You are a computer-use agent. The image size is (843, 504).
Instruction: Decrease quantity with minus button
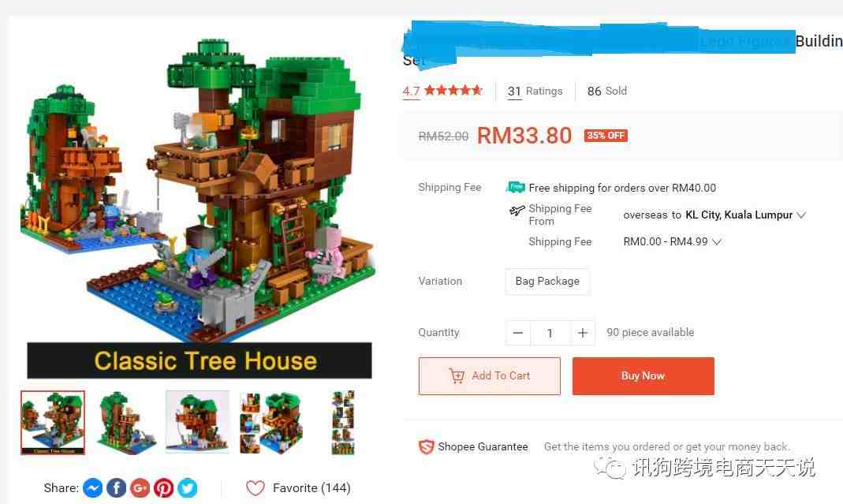coord(518,333)
